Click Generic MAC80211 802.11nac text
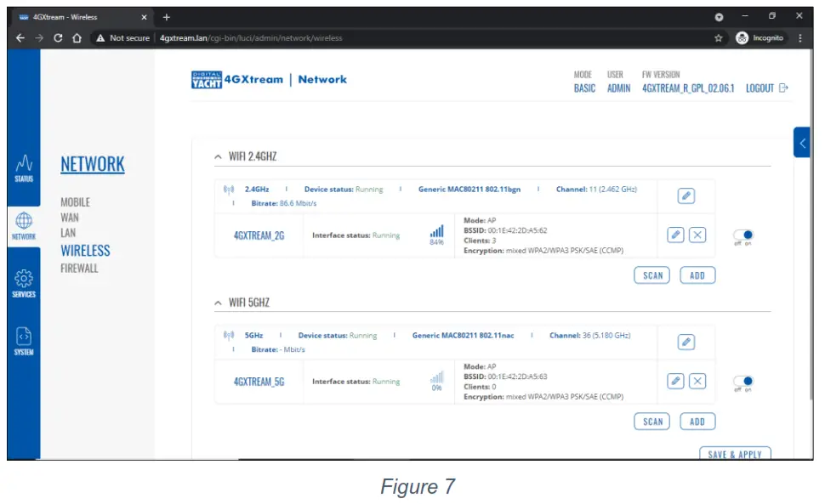The height and width of the screenshot is (504, 825). [x=463, y=336]
